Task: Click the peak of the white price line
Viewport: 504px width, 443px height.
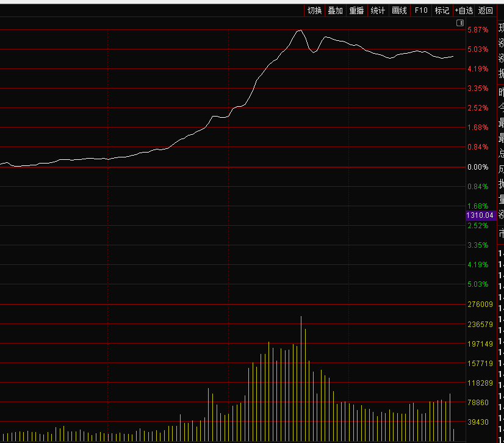Action: click(300, 30)
